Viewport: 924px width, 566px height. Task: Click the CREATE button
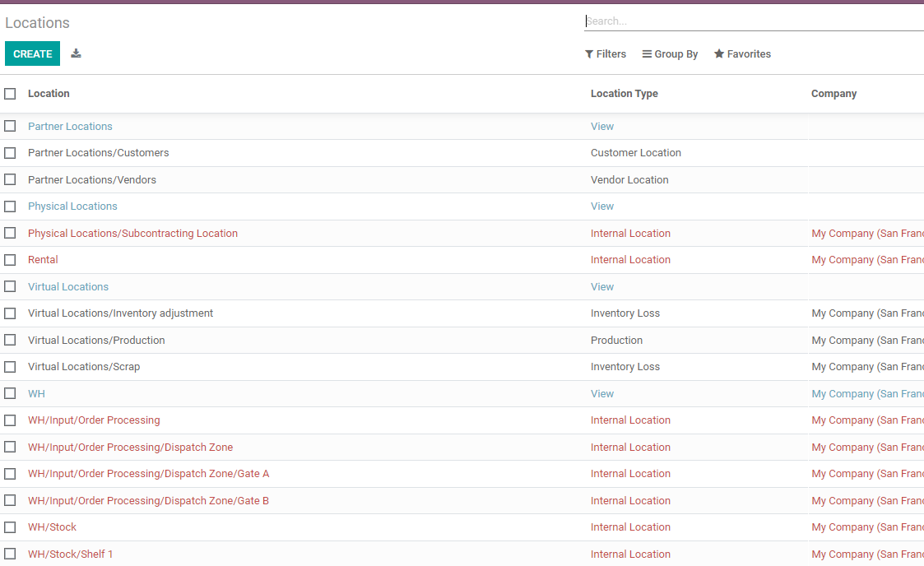33,54
